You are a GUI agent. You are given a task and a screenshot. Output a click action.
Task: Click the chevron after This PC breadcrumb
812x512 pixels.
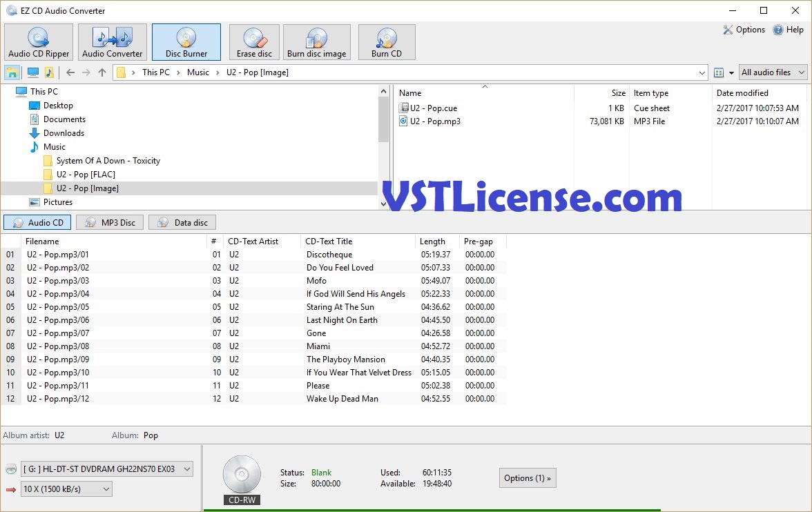click(178, 72)
